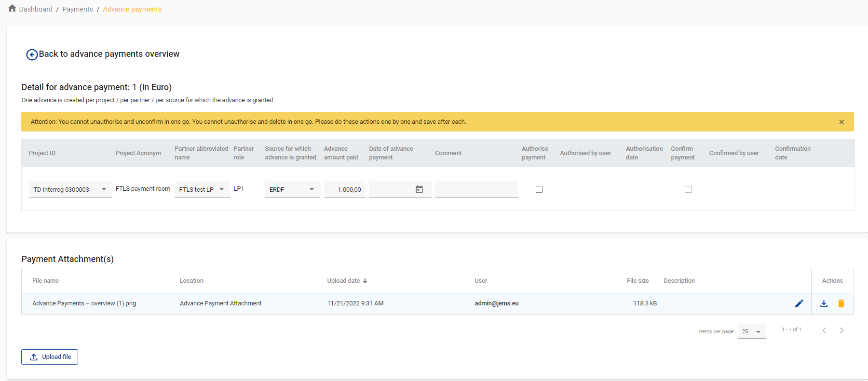Screen dimensions: 868x381
Task: Navigate to Payments breadcrumb
Action: coord(78,9)
